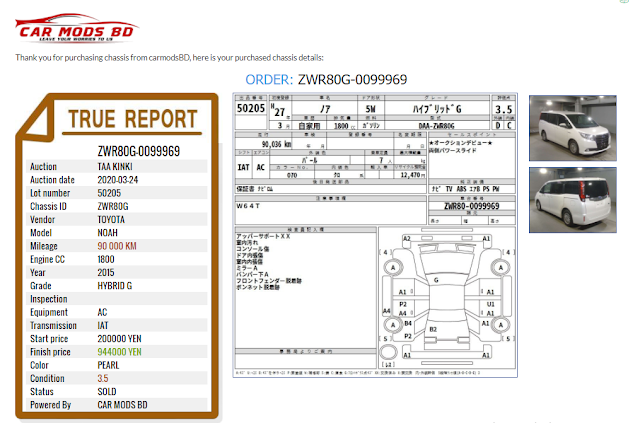The image size is (640, 423).
Task: Select equipment value AC
Action: [x=102, y=312]
